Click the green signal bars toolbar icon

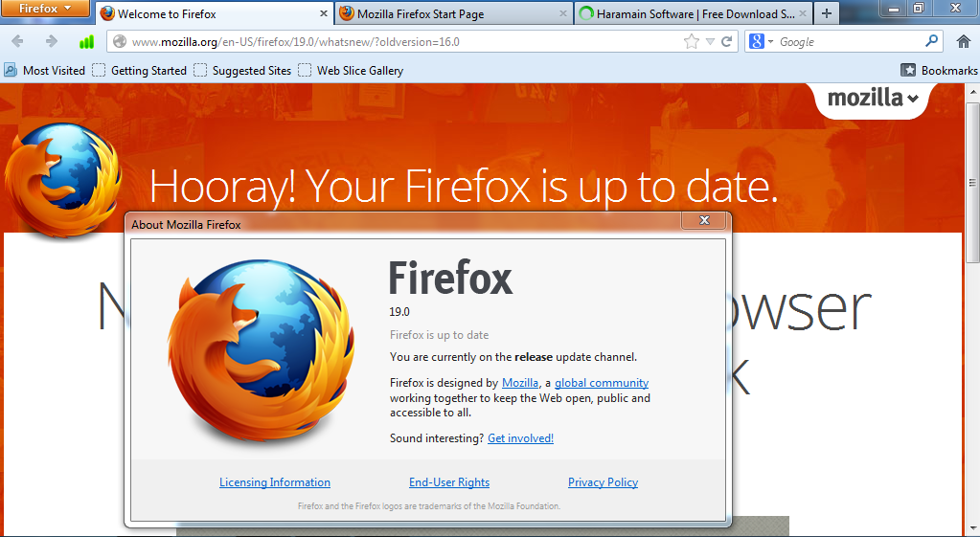86,42
